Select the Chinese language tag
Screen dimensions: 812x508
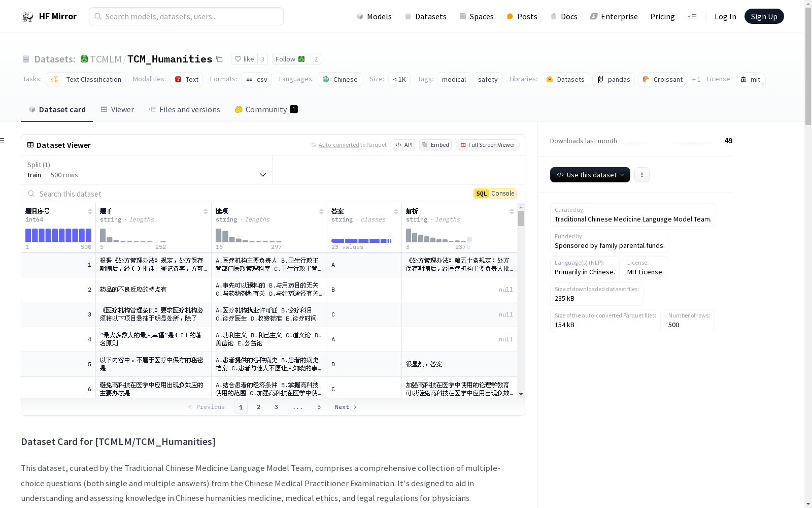[340, 79]
